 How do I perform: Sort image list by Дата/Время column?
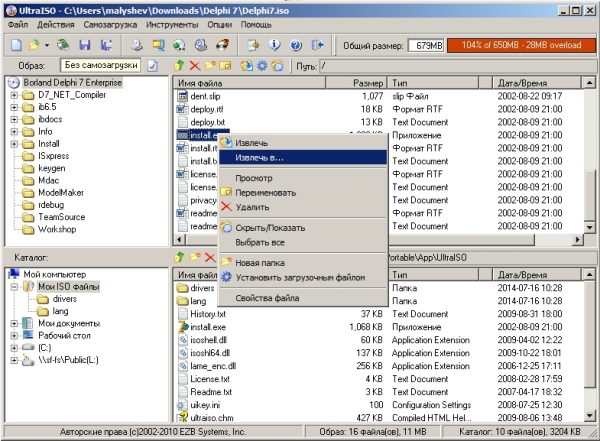coord(536,83)
